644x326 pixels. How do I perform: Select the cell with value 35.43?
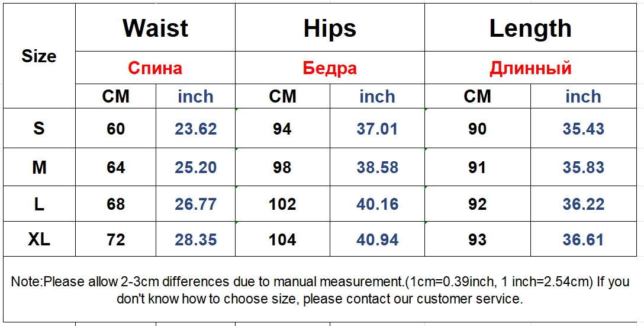click(x=584, y=128)
